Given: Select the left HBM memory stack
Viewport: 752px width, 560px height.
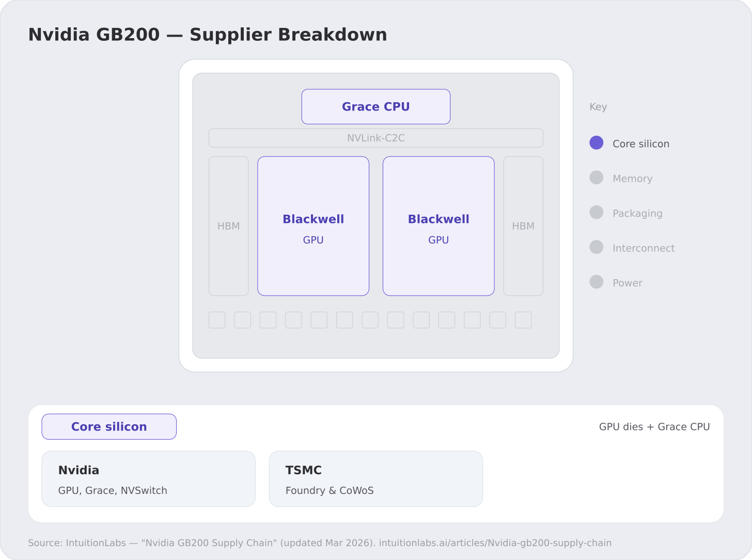Looking at the screenshot, I should [229, 226].
